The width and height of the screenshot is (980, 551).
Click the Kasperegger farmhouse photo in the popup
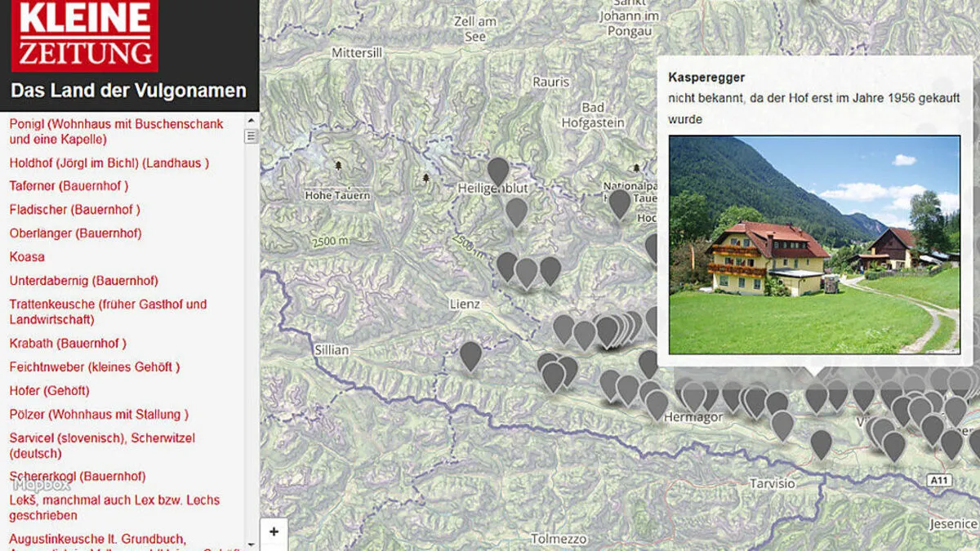(814, 244)
